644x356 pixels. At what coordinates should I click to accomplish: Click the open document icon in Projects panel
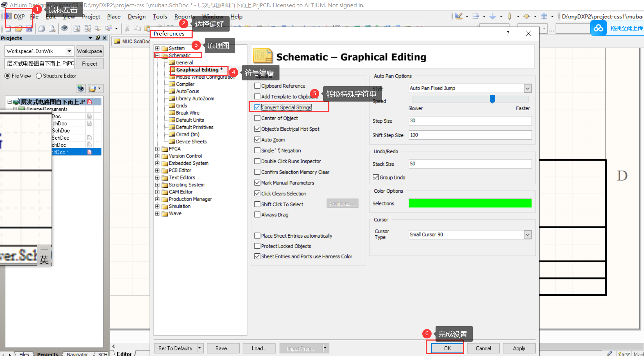pos(93,88)
